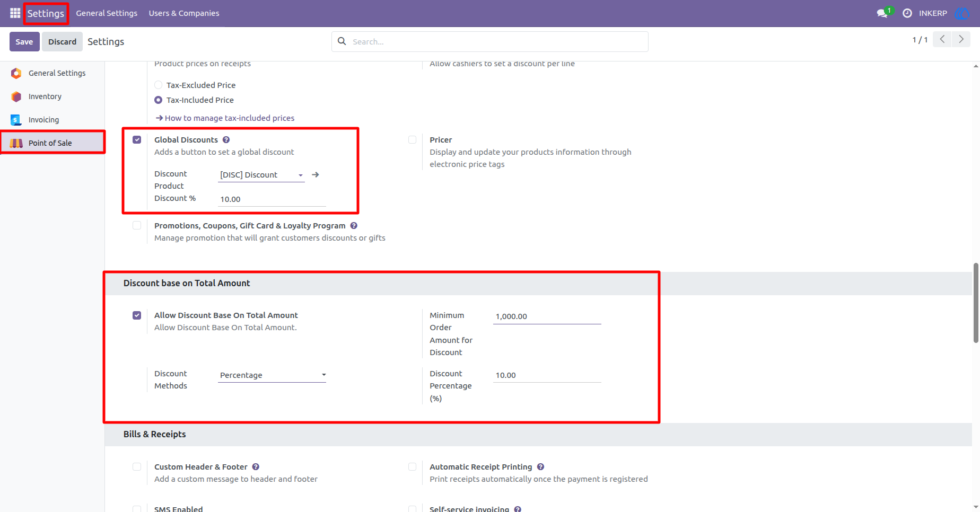Go to previous record arrow

[942, 39]
